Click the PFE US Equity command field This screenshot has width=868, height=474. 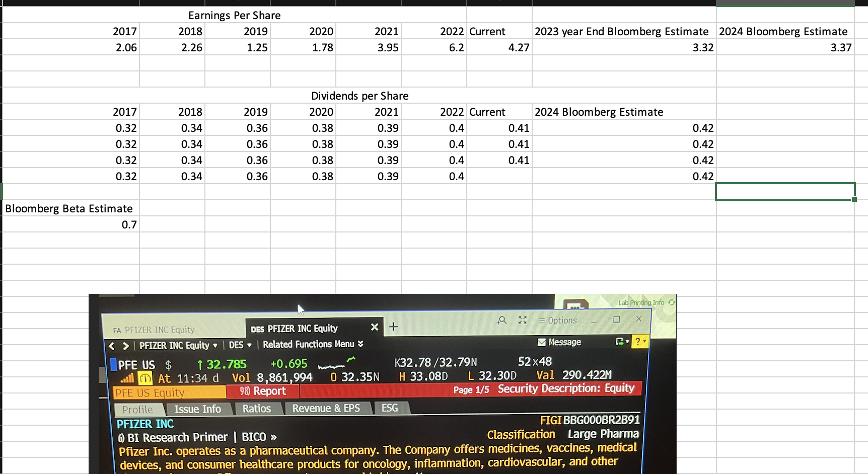click(169, 392)
